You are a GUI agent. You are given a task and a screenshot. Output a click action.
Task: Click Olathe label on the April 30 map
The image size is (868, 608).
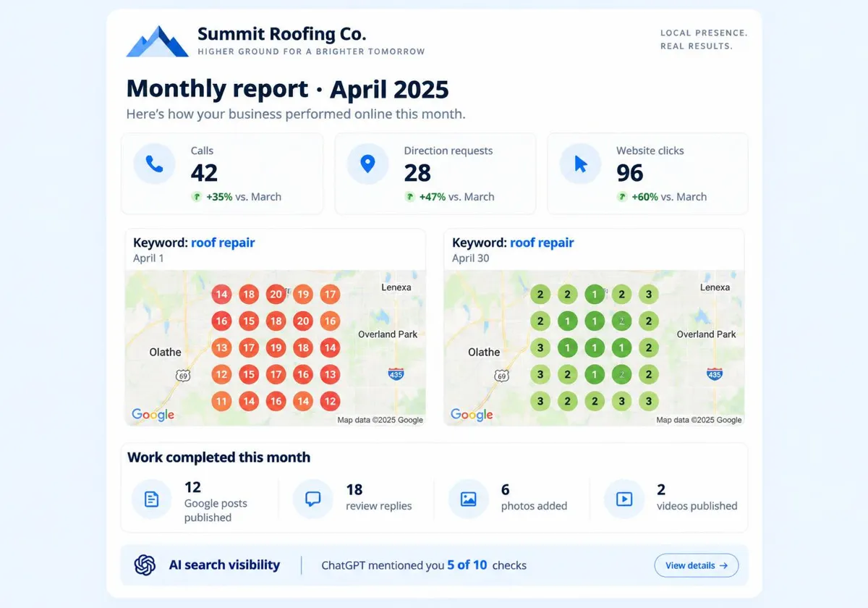[484, 352]
